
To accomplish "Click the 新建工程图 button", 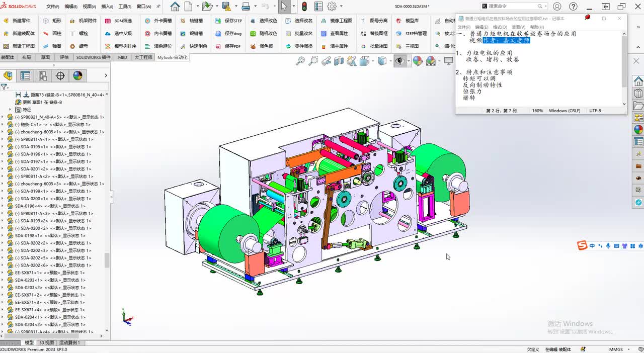I will click(19, 46).
